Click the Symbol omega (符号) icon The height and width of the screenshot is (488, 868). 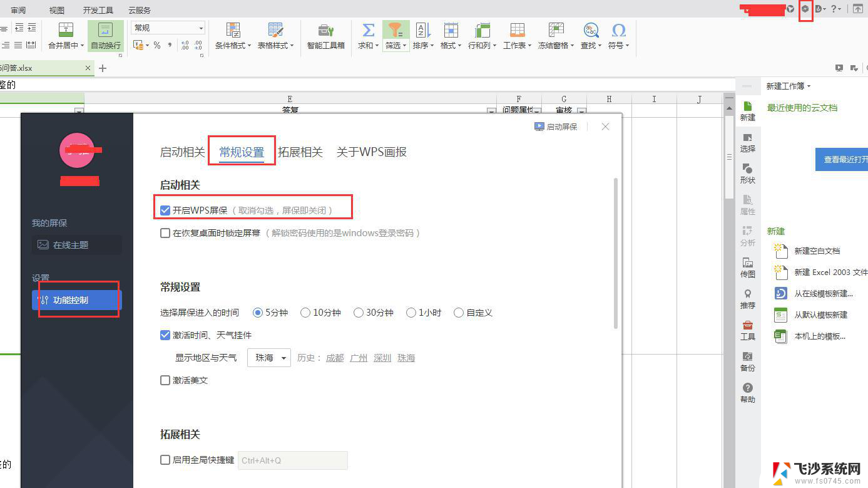618,30
